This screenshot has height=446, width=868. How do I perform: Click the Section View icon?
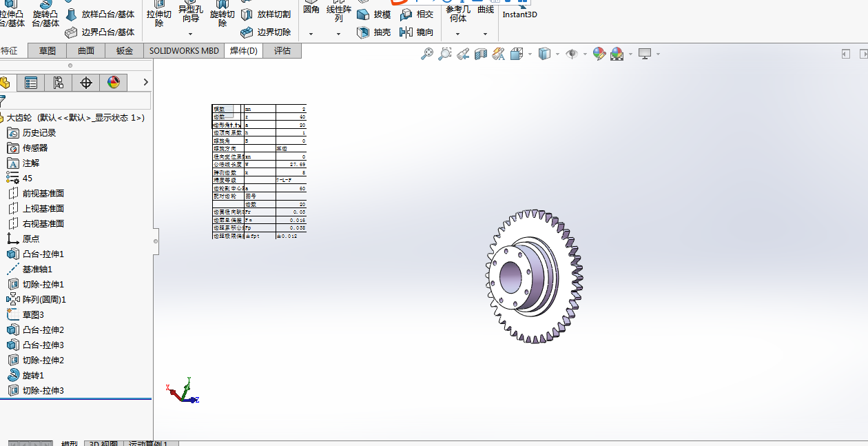point(481,54)
